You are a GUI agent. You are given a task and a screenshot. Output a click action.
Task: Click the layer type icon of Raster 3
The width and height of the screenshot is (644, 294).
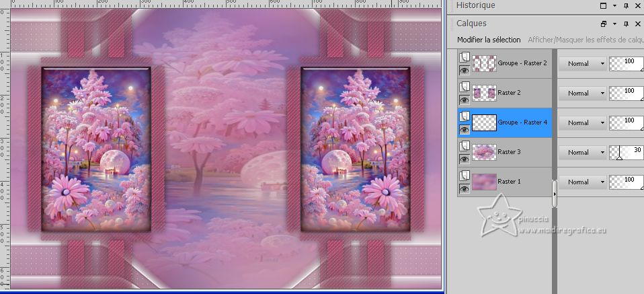pyautogui.click(x=464, y=145)
